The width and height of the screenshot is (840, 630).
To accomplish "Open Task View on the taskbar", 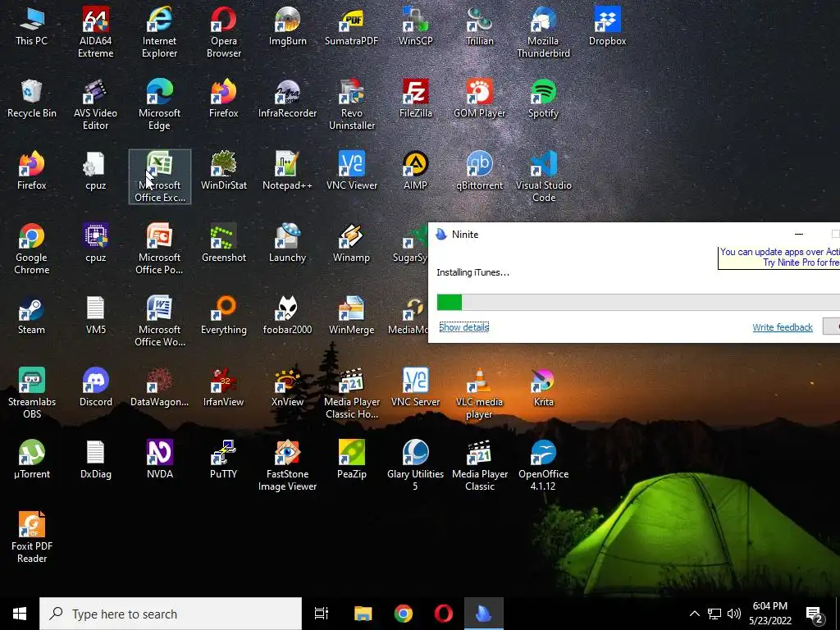I will tap(322, 614).
